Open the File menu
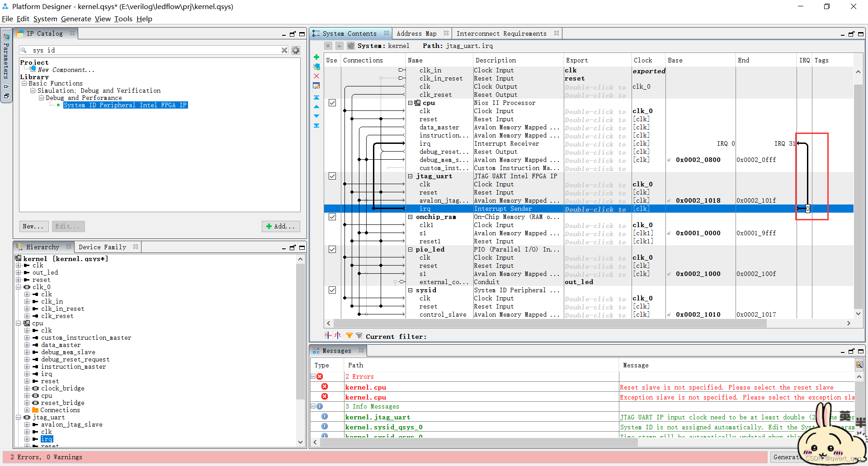Viewport: 868px width, 466px height. [7, 19]
